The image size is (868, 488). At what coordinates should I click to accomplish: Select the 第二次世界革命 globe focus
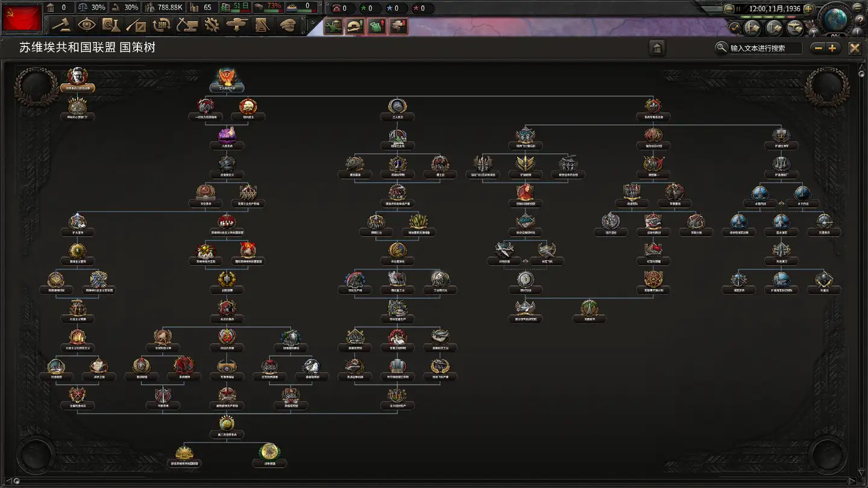click(227, 424)
